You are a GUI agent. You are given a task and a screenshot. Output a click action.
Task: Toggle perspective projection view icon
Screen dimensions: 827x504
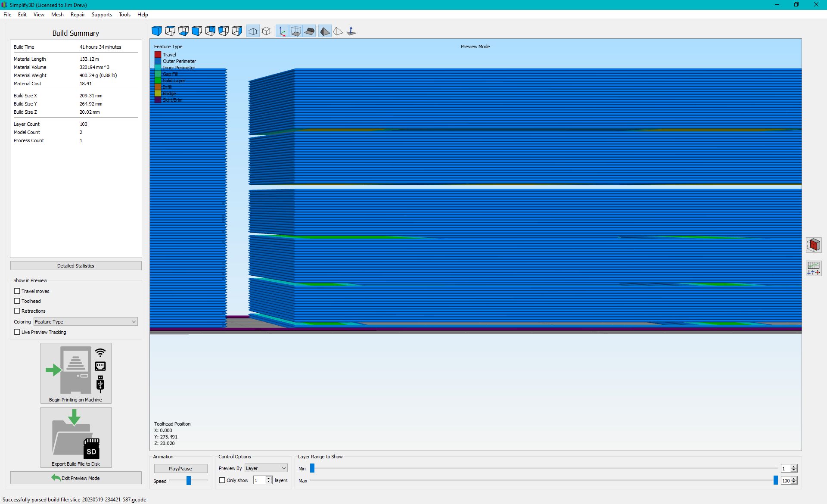click(x=253, y=31)
